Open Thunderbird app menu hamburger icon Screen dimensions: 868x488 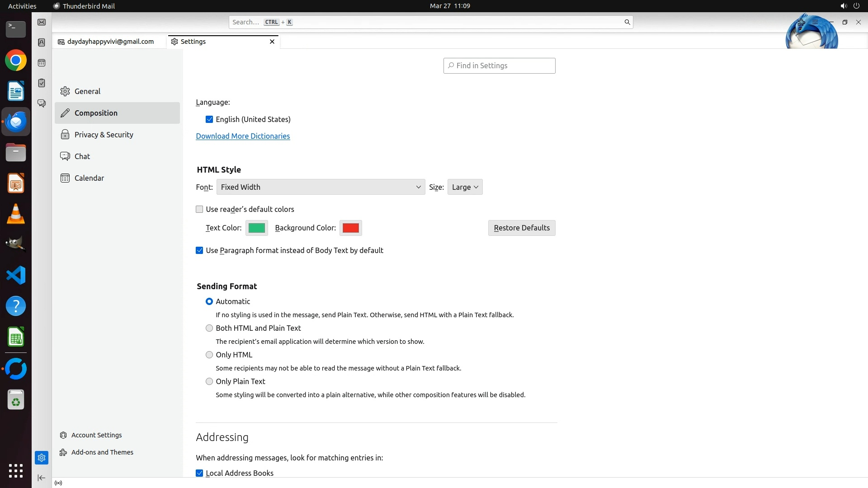(815, 22)
